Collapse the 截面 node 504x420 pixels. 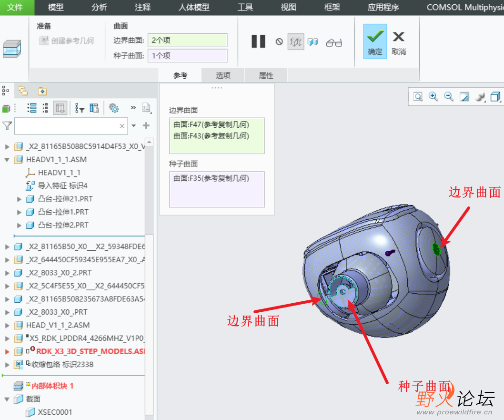pyautogui.click(x=7, y=399)
